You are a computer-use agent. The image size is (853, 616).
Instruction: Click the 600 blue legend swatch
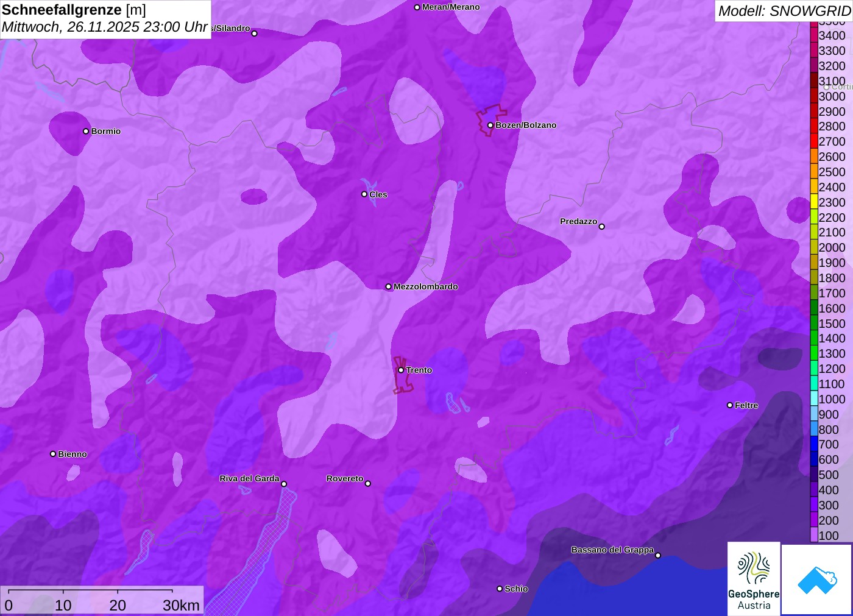click(814, 459)
